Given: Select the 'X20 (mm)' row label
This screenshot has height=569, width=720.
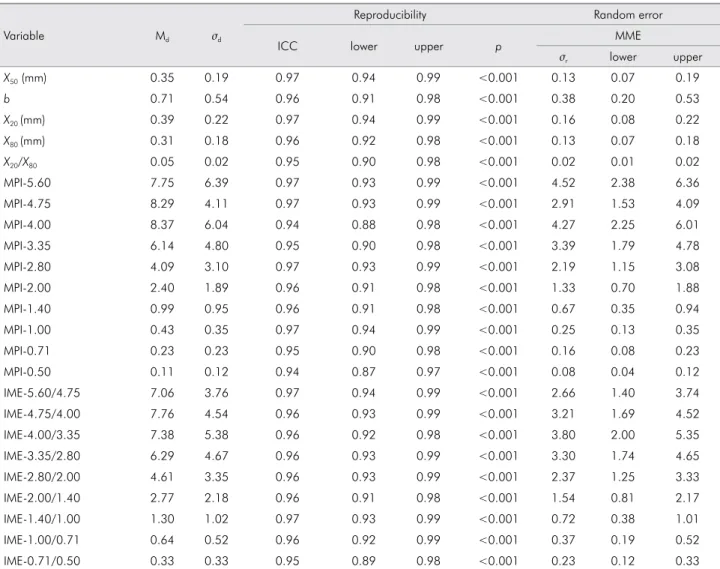Looking at the screenshot, I should point(24,120).
